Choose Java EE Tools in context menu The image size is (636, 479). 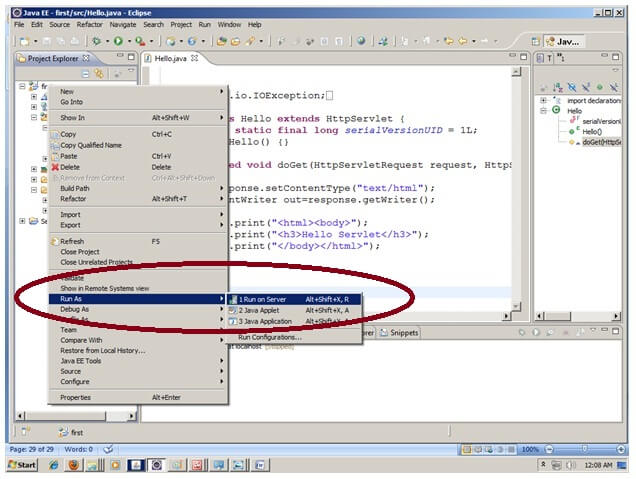tap(138, 361)
